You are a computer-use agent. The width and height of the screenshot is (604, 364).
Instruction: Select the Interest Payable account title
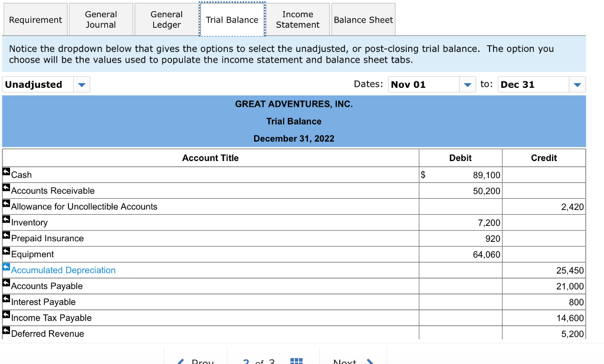(x=43, y=302)
